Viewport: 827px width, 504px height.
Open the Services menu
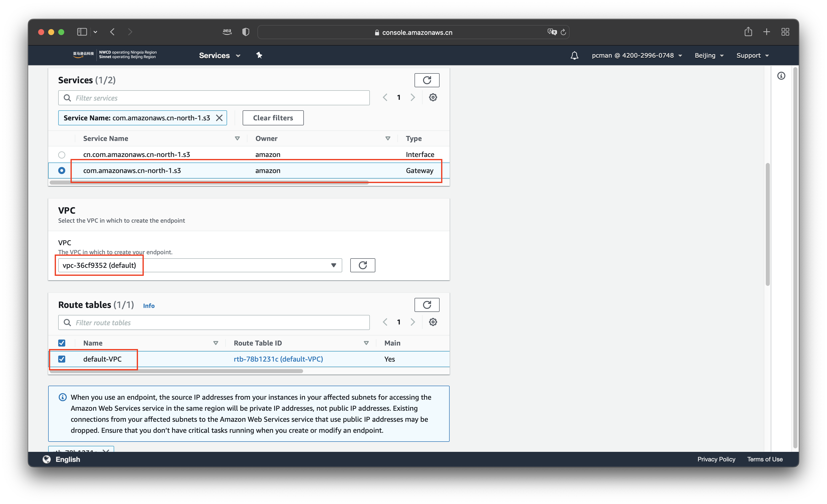pyautogui.click(x=220, y=55)
